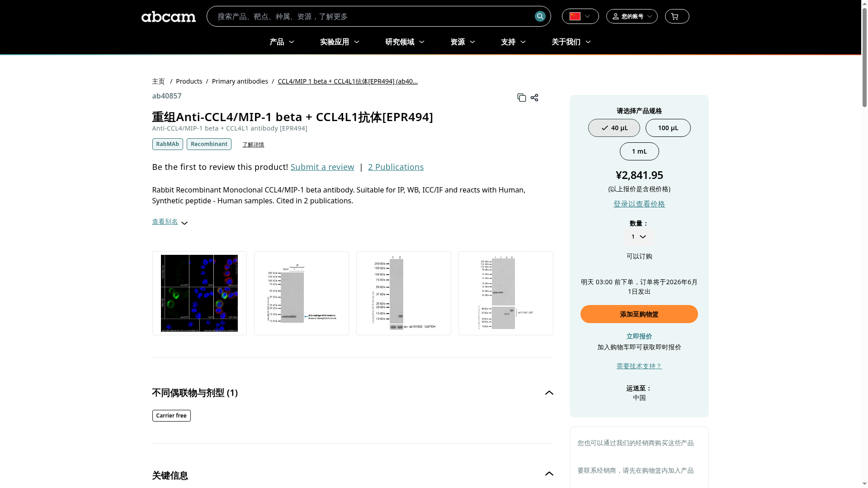Viewport: 868px width, 488px height.
Task: Open the 产品 menu
Action: click(282, 42)
